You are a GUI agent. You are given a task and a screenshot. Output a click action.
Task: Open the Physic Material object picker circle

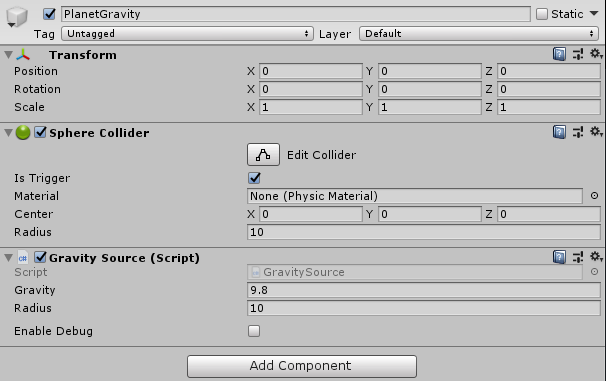click(x=594, y=196)
